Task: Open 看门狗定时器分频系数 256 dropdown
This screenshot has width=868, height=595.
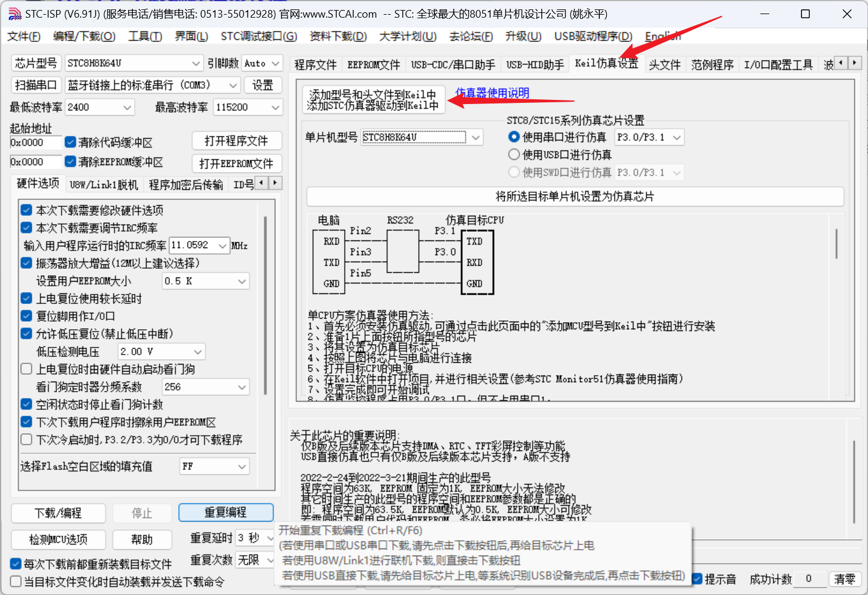Action: [206, 387]
